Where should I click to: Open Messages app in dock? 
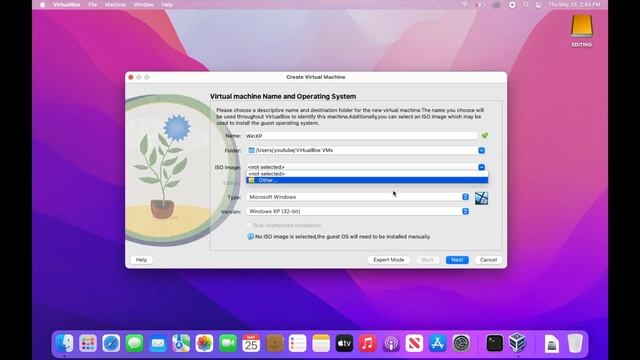click(x=134, y=343)
